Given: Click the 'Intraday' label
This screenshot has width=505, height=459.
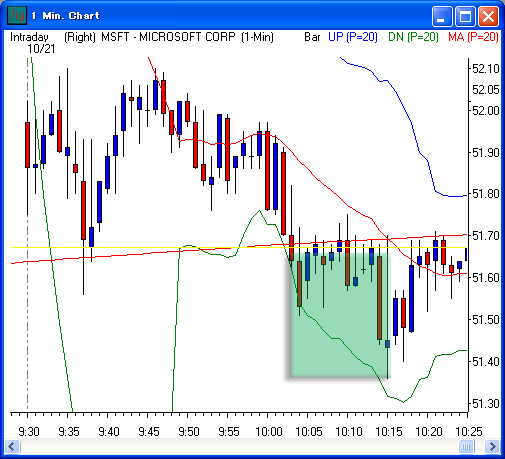Looking at the screenshot, I should [x=29, y=37].
